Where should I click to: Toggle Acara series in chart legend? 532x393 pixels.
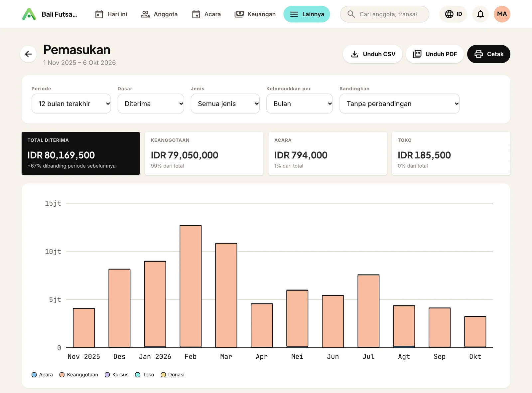42,375
